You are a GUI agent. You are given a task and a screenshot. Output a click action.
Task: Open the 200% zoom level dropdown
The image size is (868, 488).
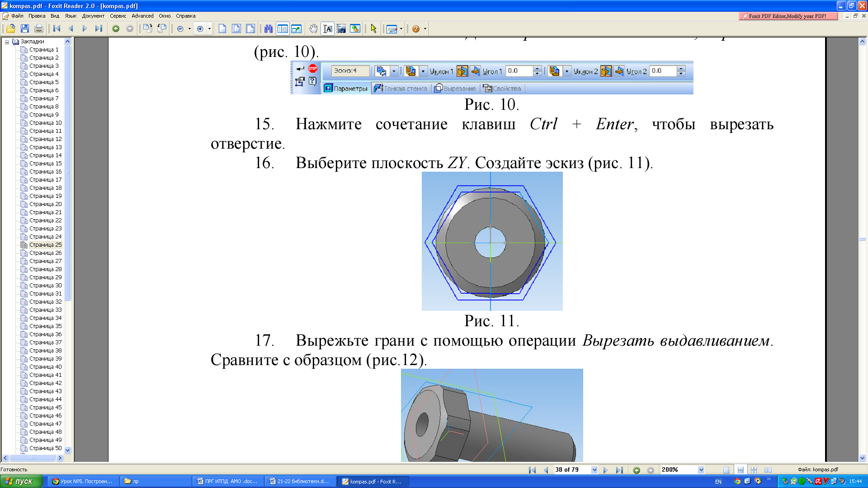(701, 470)
